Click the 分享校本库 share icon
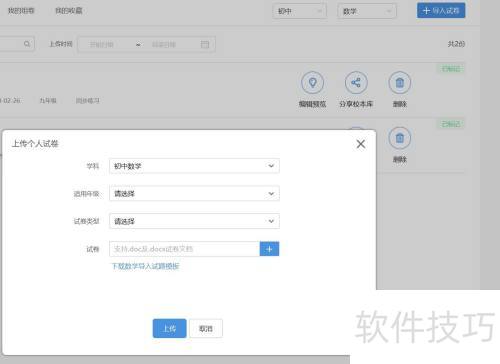The height and width of the screenshot is (364, 500). (356, 82)
